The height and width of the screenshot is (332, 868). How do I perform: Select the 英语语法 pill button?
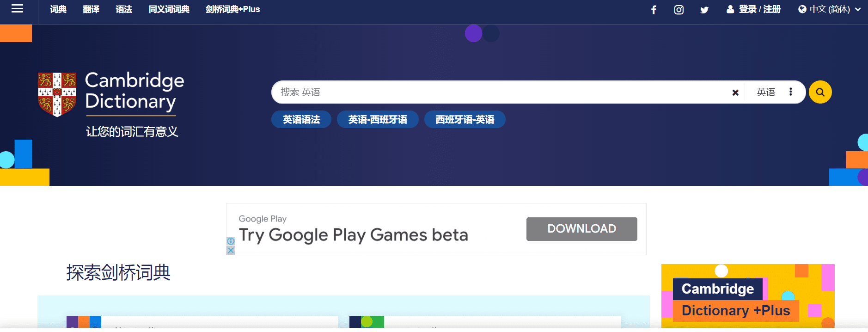301,119
